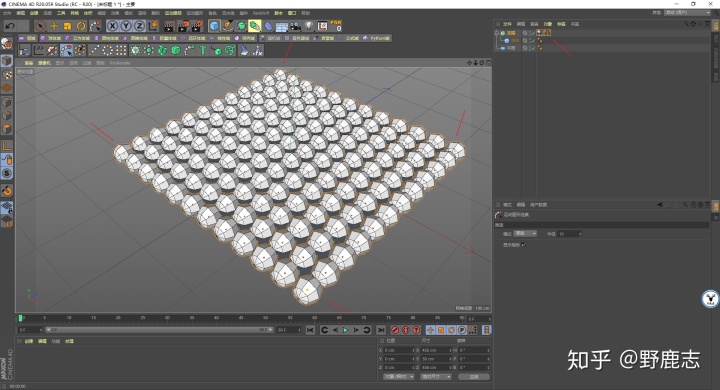Toggle the X axis lock
Screen dimensions: 720x390
point(112,26)
